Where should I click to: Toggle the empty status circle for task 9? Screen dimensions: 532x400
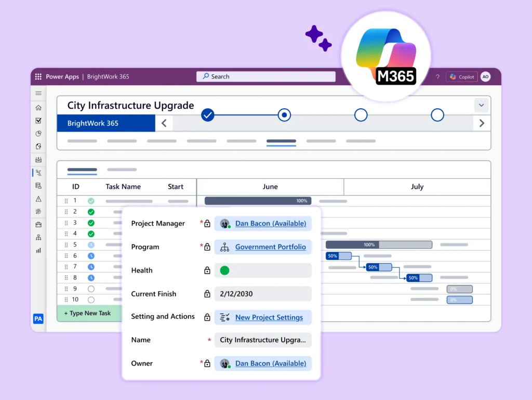pyautogui.click(x=91, y=289)
